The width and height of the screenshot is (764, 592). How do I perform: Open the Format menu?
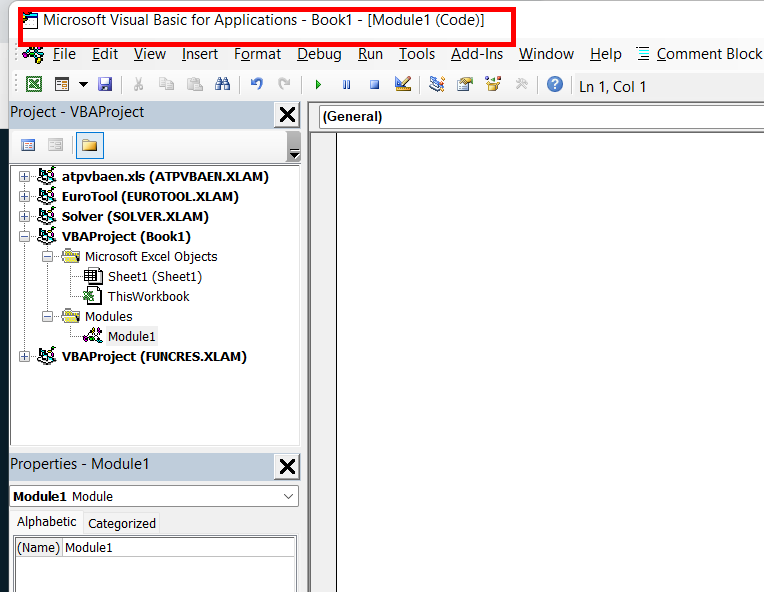(257, 54)
